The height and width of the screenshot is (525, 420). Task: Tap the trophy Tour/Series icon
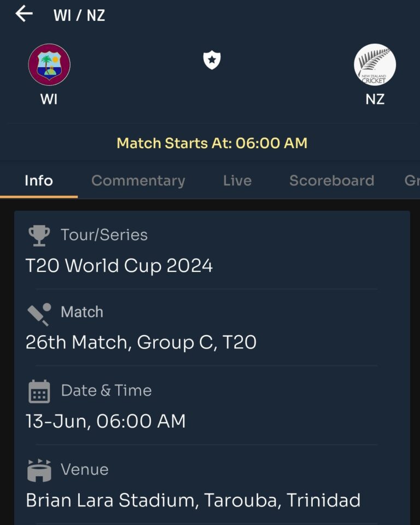pyautogui.click(x=39, y=235)
